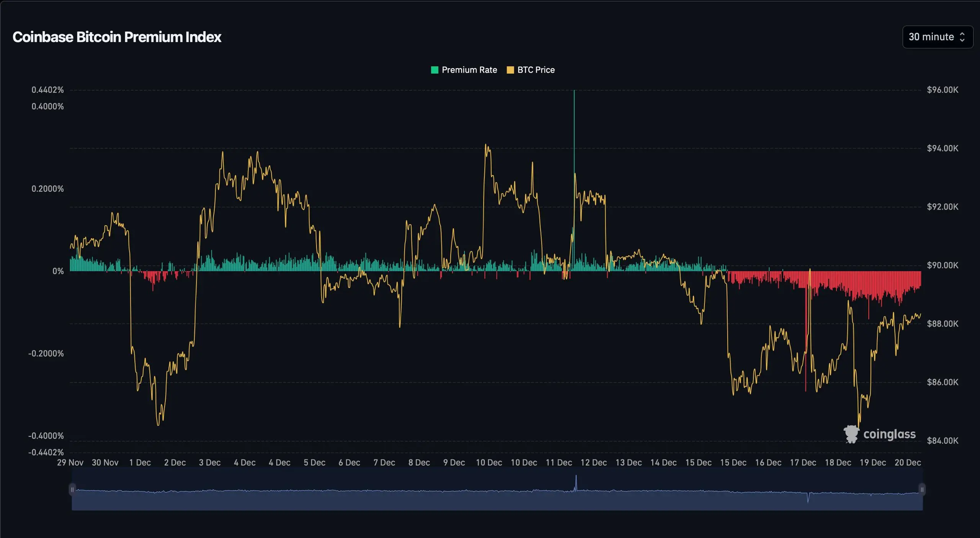Toggle the BTC Price legend series
The width and height of the screenshot is (980, 538).
536,70
